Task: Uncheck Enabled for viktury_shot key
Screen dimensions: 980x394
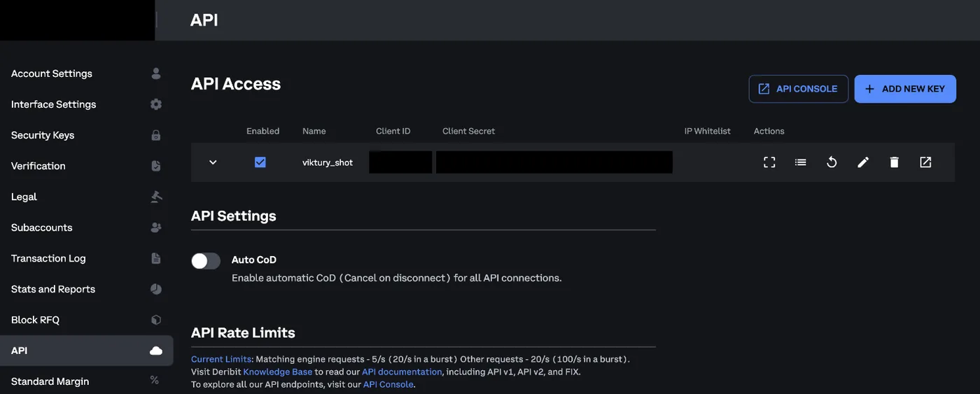Action: point(260,162)
